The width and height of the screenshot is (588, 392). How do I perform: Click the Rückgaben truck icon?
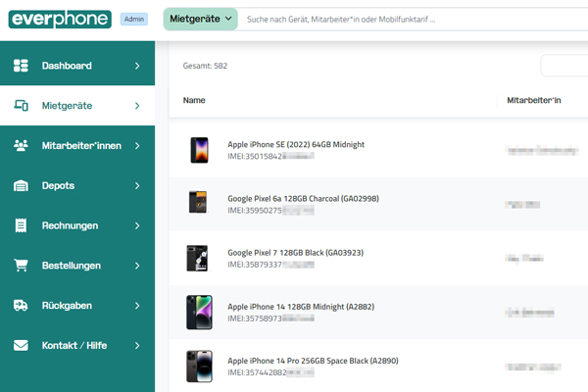[x=21, y=306]
